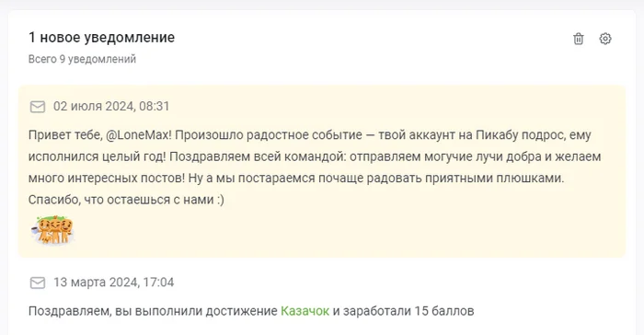Viewport: 644px width, 335px height.
Task: Click the envelope icon beside 13 марта 2024
Action: click(38, 283)
